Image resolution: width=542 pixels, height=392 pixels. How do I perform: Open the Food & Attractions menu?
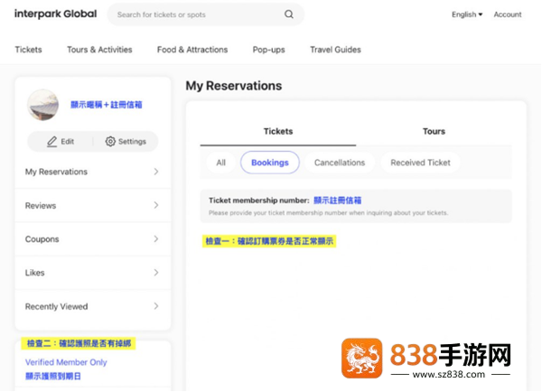tap(192, 50)
